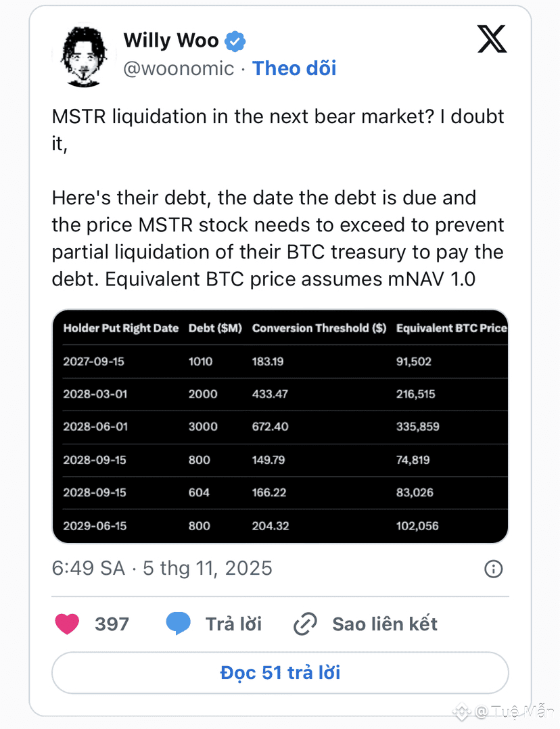
Task: Click the blue reply bubble icon
Action: click(x=179, y=624)
